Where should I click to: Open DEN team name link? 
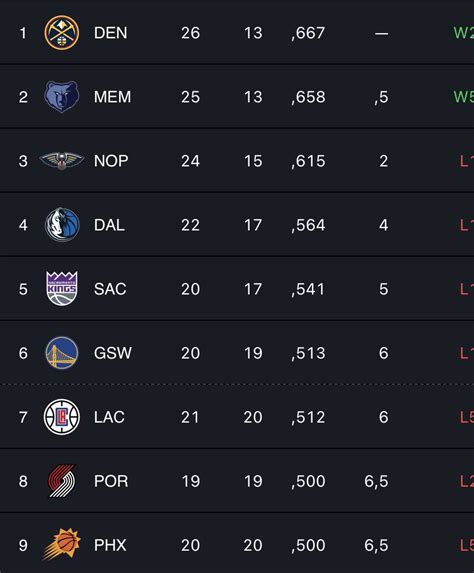[x=111, y=33]
